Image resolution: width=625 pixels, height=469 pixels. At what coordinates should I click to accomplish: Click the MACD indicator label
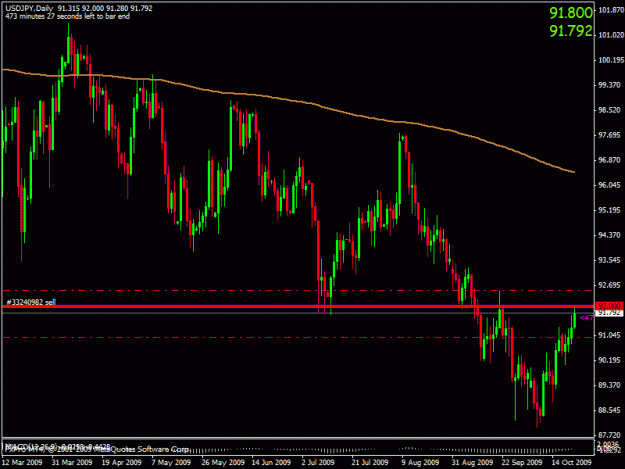click(57, 446)
